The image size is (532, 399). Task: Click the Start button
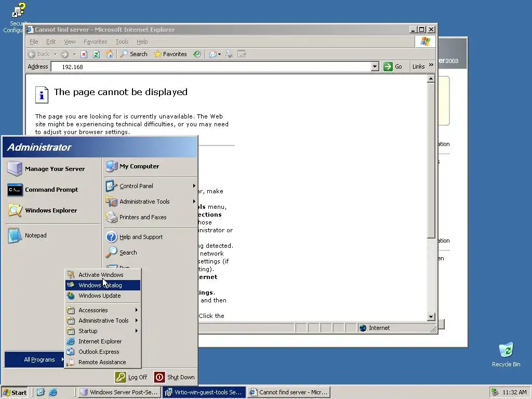[x=15, y=393]
